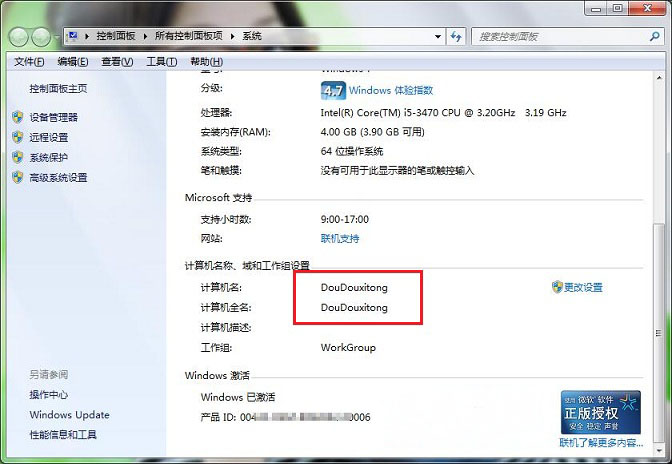This screenshot has width=672, height=464.
Task: Select 系统 in breadcrumb path
Action: pos(252,36)
